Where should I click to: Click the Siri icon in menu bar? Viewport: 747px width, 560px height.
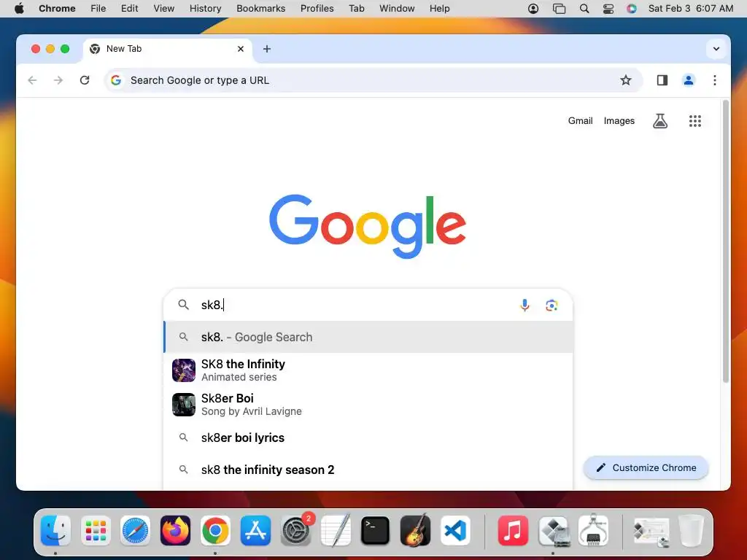[631, 9]
